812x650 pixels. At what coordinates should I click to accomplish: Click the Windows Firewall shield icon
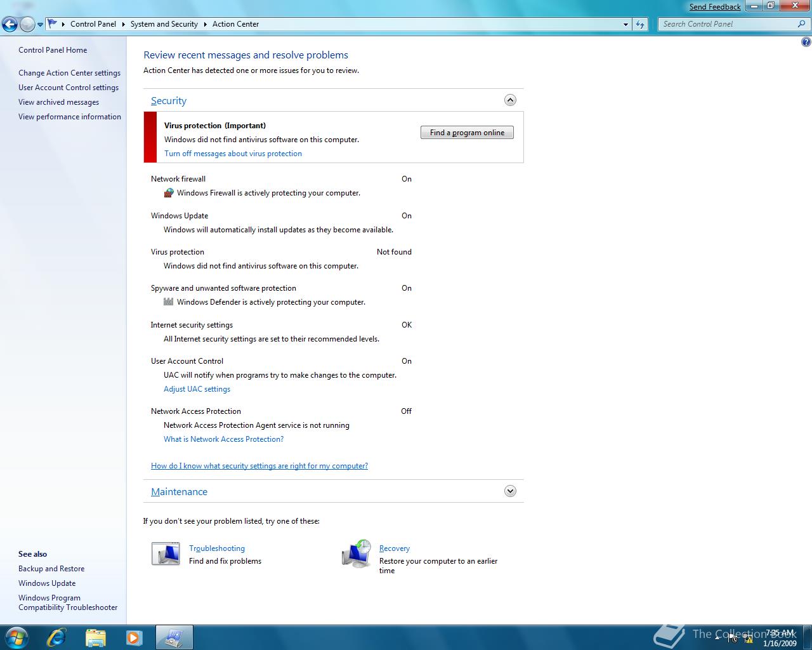coord(169,193)
